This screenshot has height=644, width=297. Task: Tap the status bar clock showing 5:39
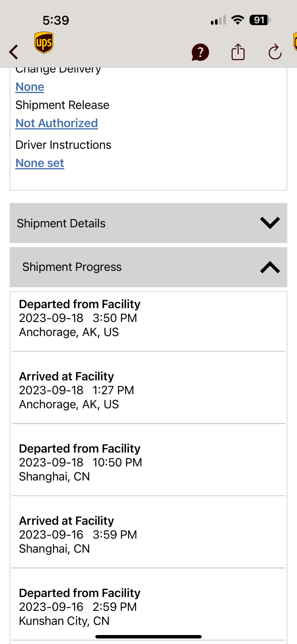(x=56, y=20)
